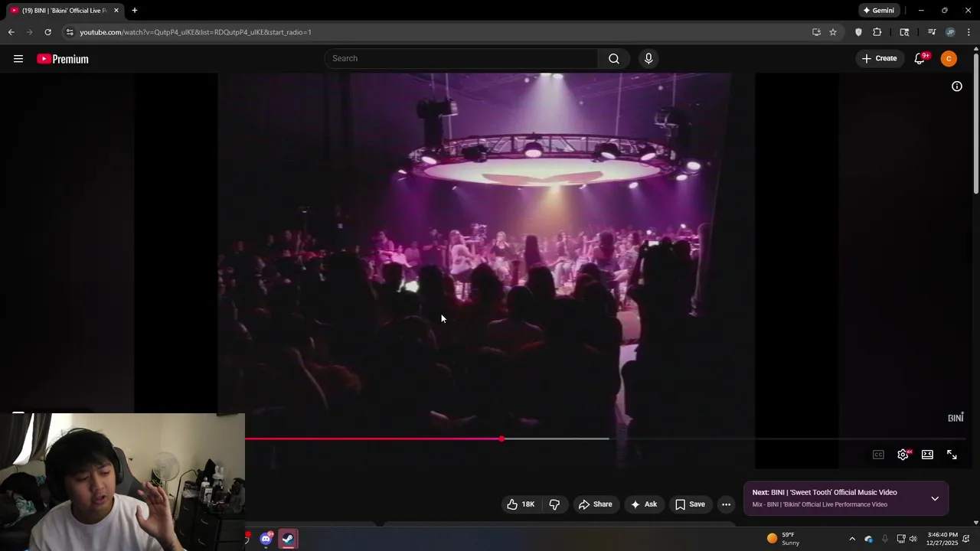Screen dimensions: 980x551
Task: Open YouTube notifications bell
Action: [920, 59]
